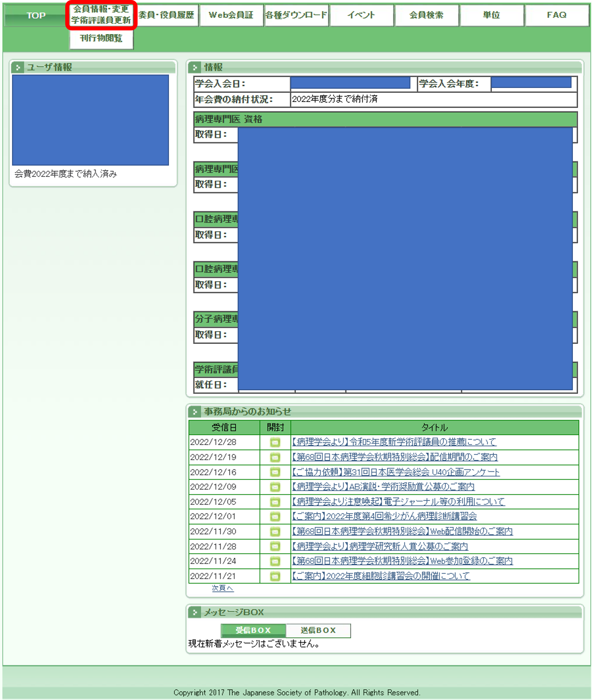Image resolution: width=592 pixels, height=700 pixels.
Task: Click arrow icon beside 情報 panel header
Action: [x=194, y=67]
